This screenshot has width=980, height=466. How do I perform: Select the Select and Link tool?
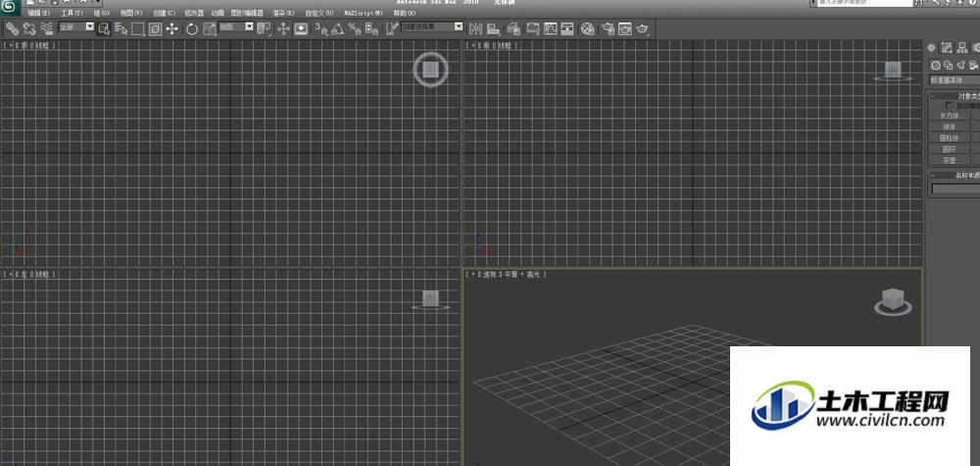coord(12,28)
